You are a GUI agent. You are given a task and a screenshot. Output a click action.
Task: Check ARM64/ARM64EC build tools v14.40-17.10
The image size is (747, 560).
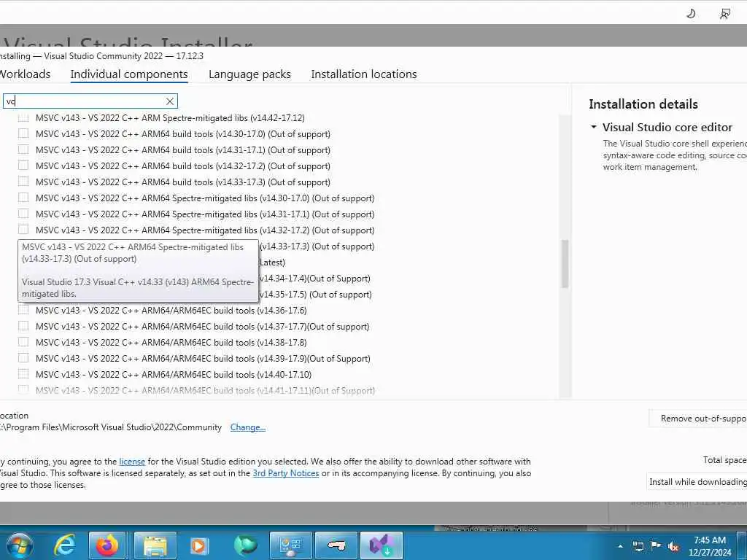pyautogui.click(x=23, y=374)
